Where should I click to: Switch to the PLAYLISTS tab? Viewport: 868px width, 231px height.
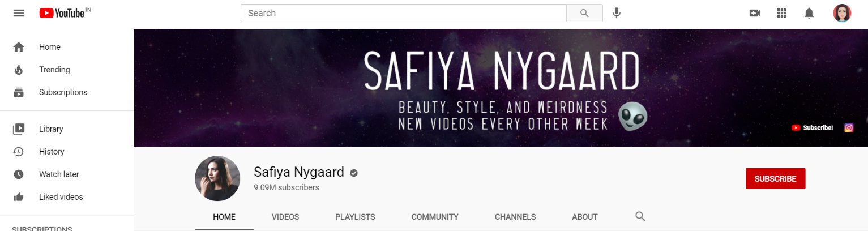tap(355, 217)
